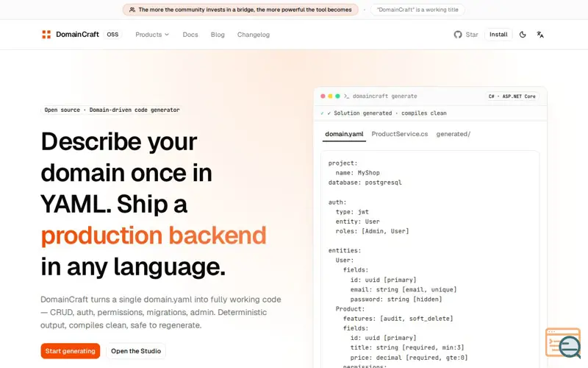Image resolution: width=588 pixels, height=368 pixels.
Task: Click the red dot in the terminal window
Action: [x=323, y=96]
